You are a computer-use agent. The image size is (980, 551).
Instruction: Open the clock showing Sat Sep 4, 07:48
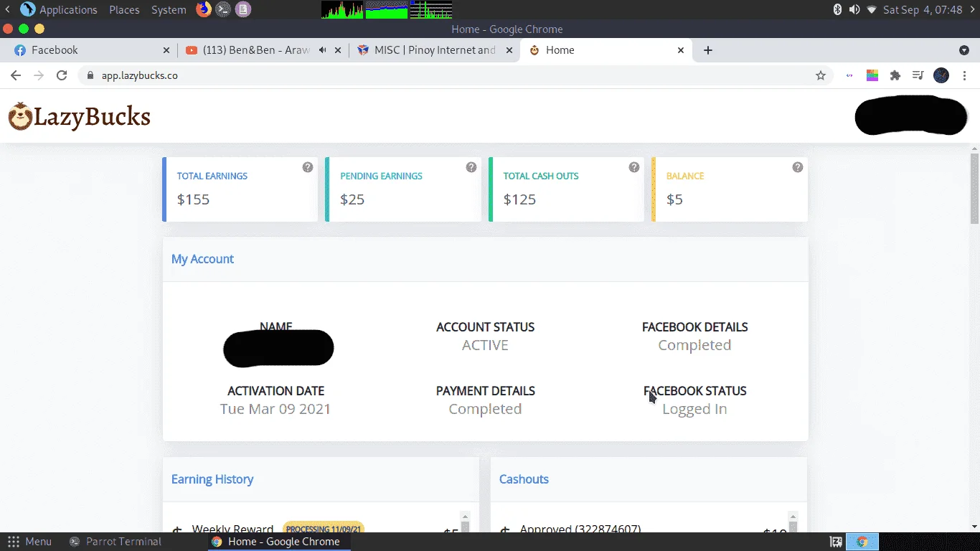[923, 9]
